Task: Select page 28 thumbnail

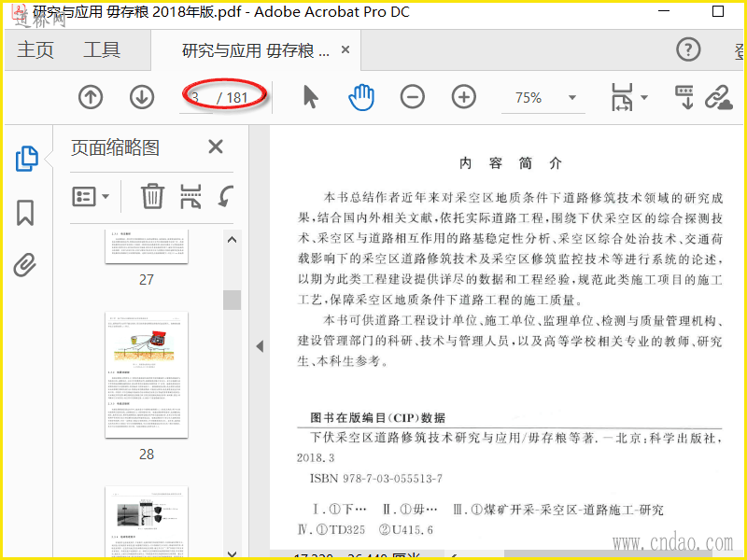Action: [x=147, y=375]
